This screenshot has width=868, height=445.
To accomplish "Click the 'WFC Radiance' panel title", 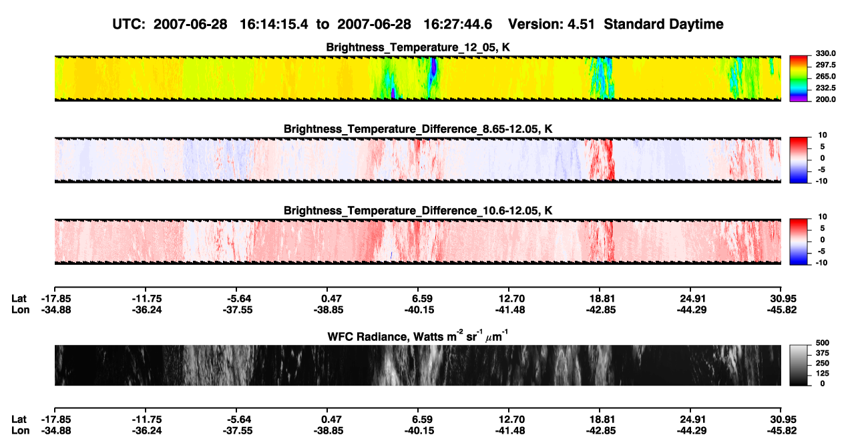I will [x=418, y=336].
